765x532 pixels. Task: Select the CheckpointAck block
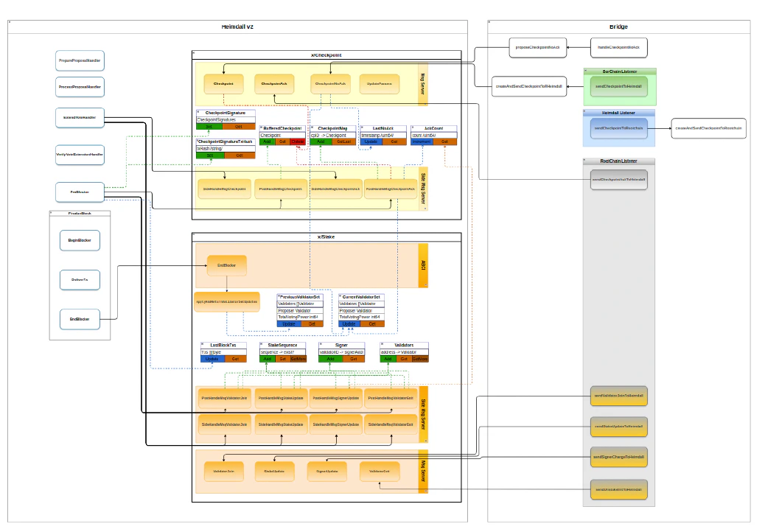click(x=274, y=84)
